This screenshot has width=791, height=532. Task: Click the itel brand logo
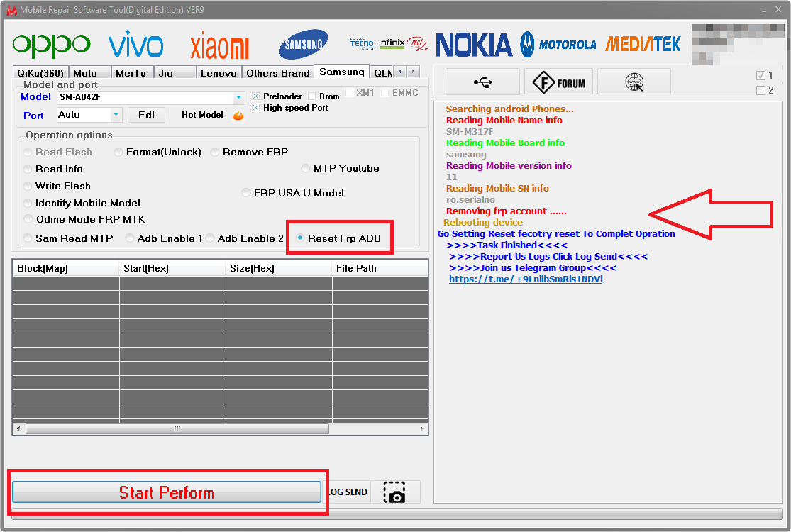coord(418,43)
